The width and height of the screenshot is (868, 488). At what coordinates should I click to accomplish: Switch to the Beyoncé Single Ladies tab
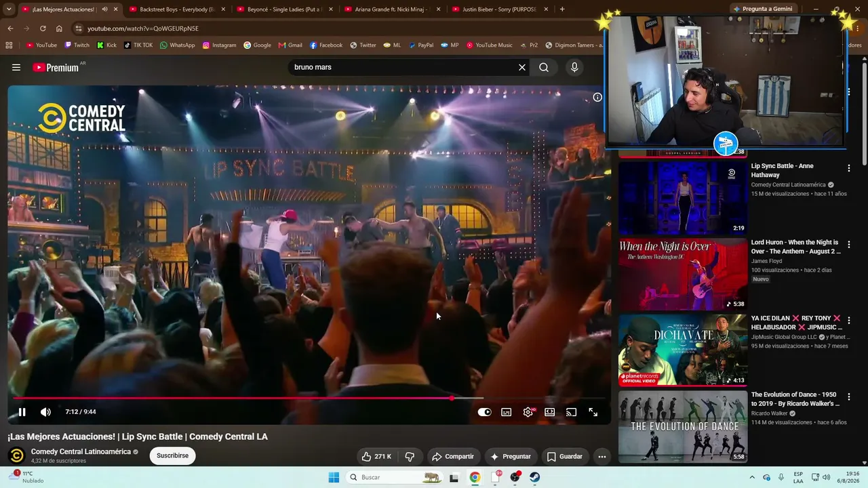point(283,9)
